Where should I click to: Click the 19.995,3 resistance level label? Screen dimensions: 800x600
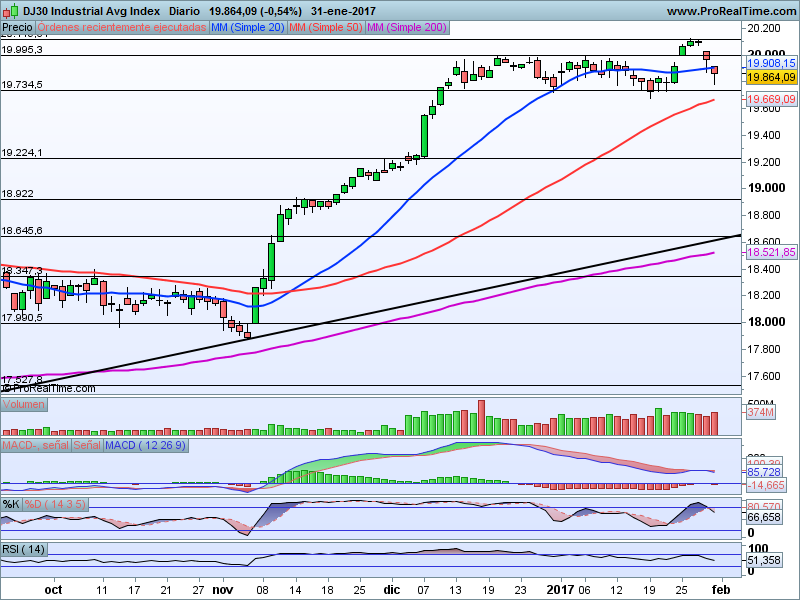(22, 49)
